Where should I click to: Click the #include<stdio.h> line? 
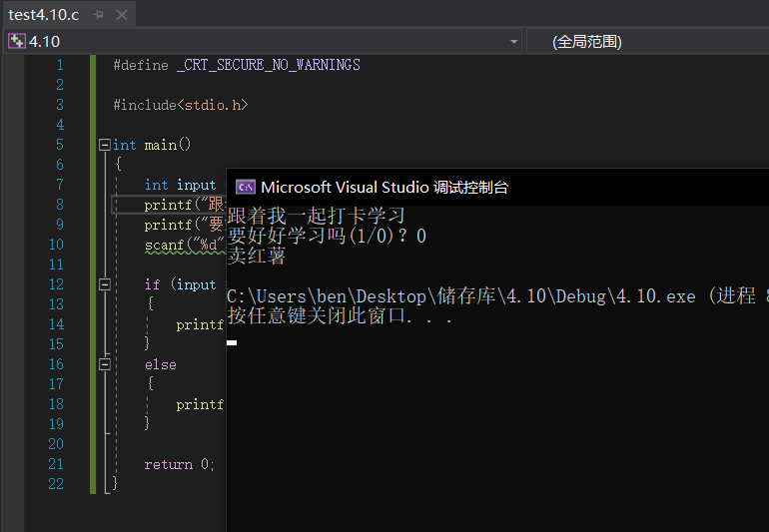(x=181, y=105)
